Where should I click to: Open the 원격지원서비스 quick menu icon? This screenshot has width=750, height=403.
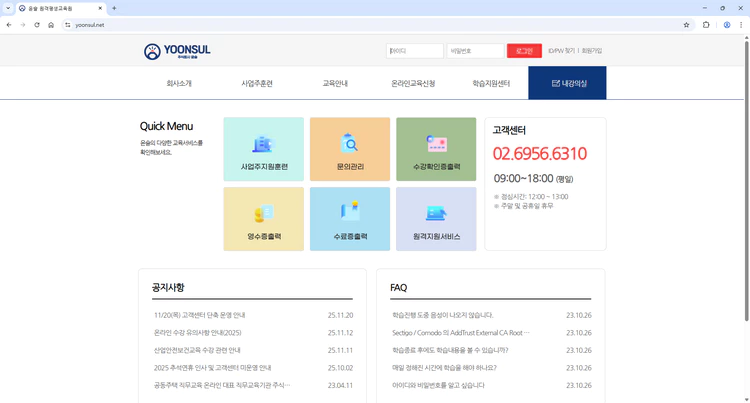[436, 219]
